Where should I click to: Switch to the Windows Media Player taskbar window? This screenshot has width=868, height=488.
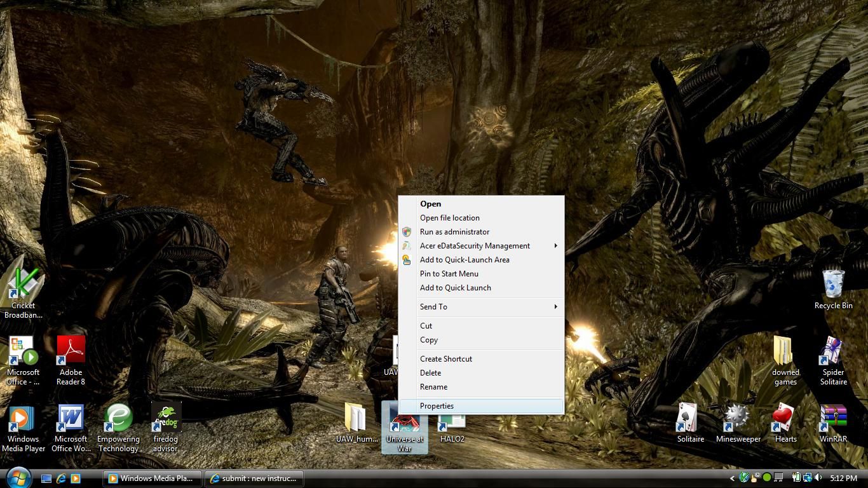tap(152, 478)
